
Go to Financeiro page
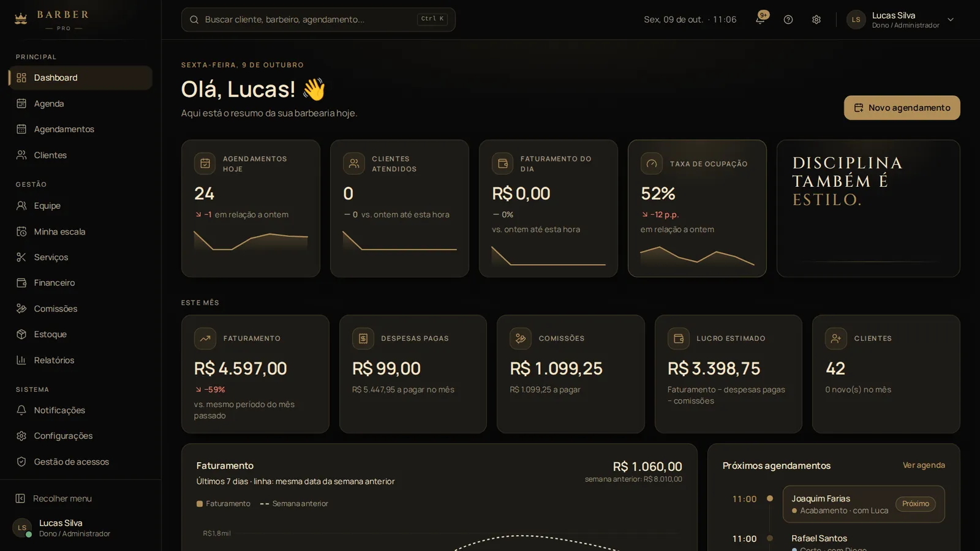click(x=80, y=283)
